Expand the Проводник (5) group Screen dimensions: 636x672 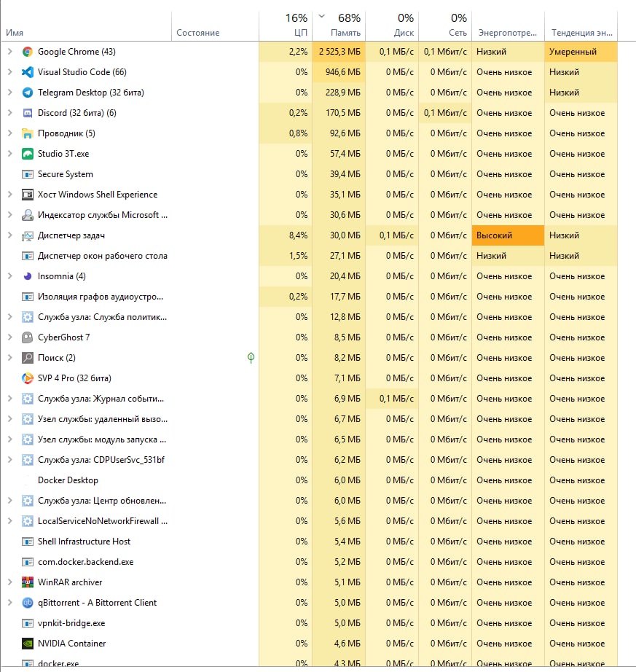[x=10, y=133]
